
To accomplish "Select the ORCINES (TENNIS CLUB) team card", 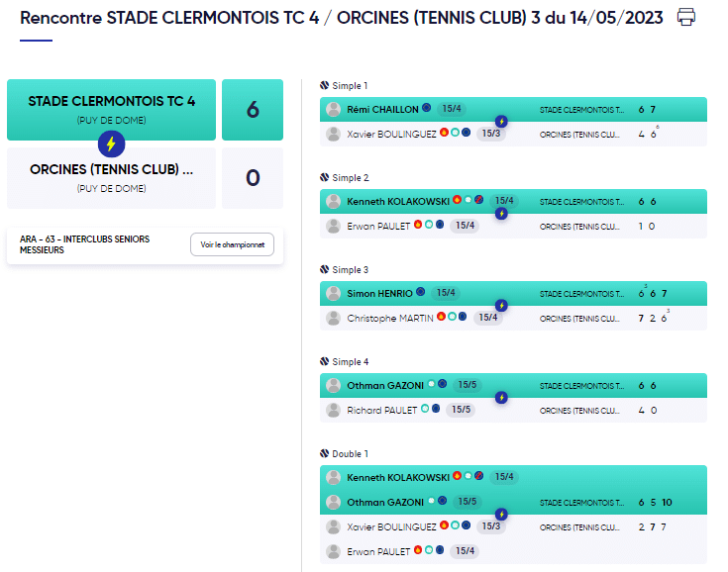I will click(111, 178).
